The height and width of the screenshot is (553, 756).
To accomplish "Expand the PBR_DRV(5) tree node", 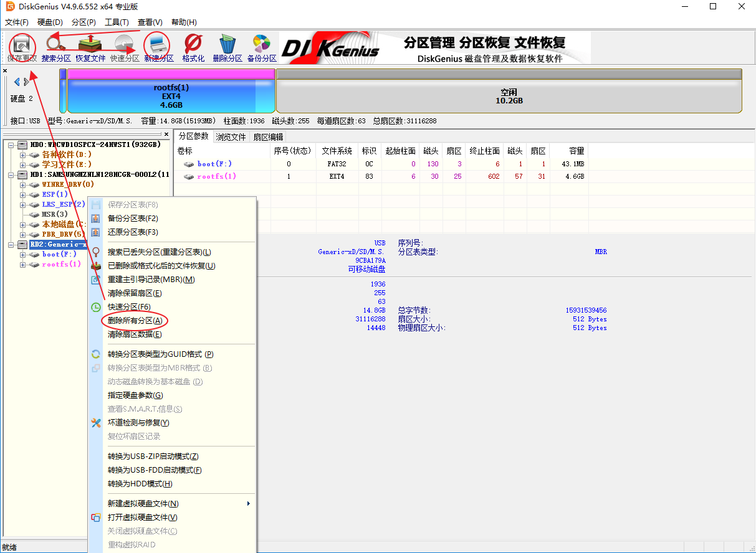I will point(22,235).
